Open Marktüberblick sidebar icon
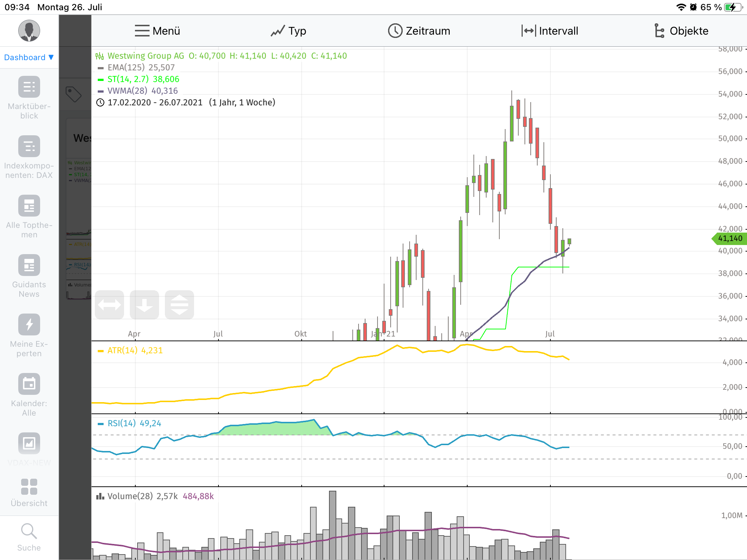The image size is (747, 560). [x=29, y=87]
